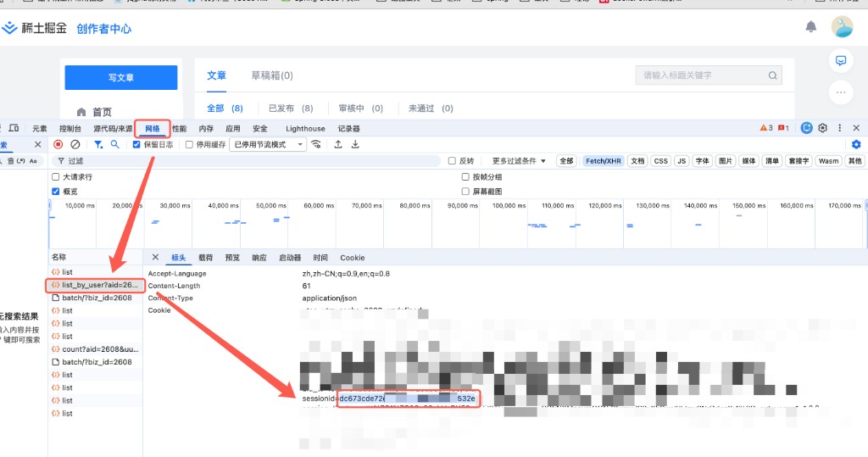Toggle the 反转 checkbox
Screen dimensions: 868x457
pyautogui.click(x=452, y=160)
